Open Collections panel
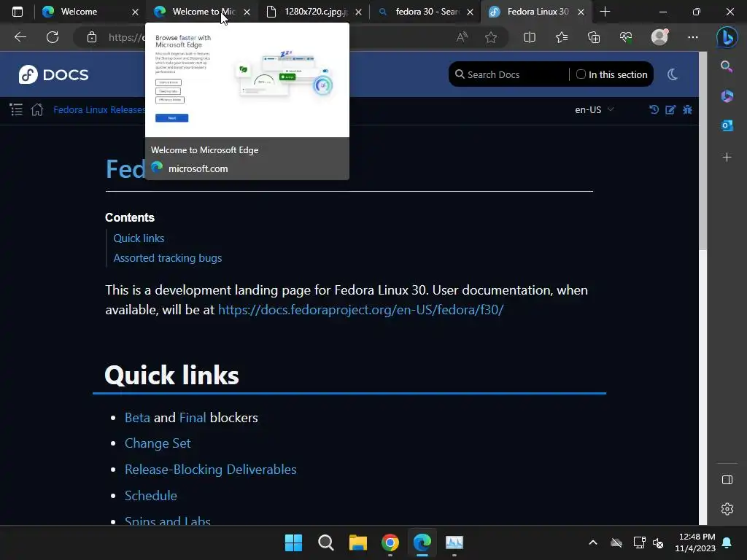This screenshot has width=747, height=560. click(594, 37)
